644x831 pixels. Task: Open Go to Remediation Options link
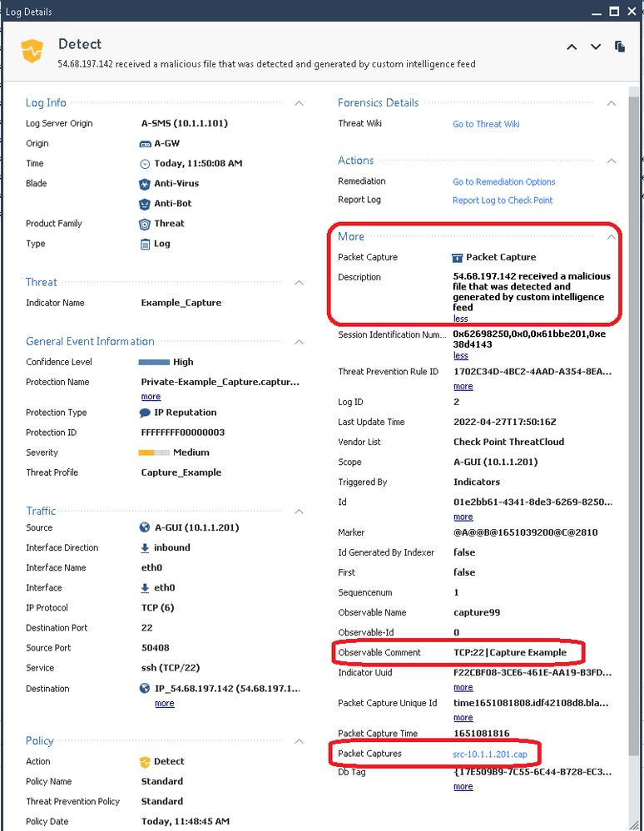coord(503,182)
